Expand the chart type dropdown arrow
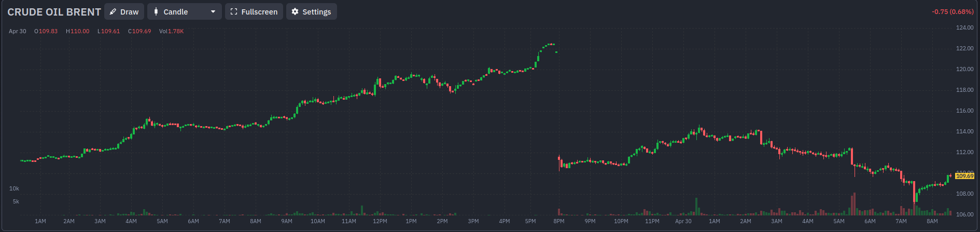 click(x=213, y=11)
